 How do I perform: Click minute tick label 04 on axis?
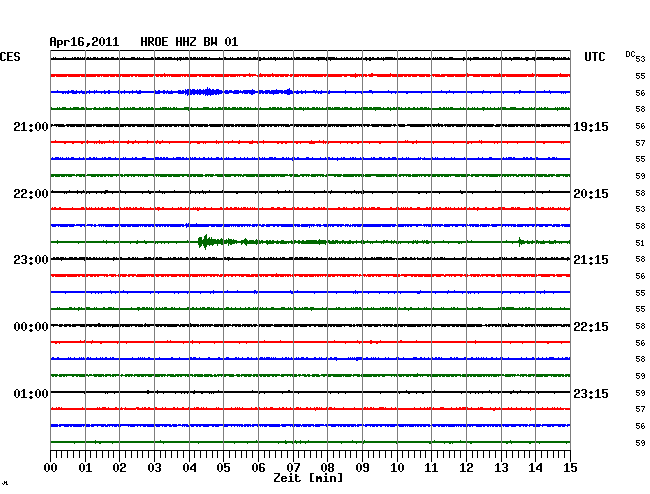189,467
